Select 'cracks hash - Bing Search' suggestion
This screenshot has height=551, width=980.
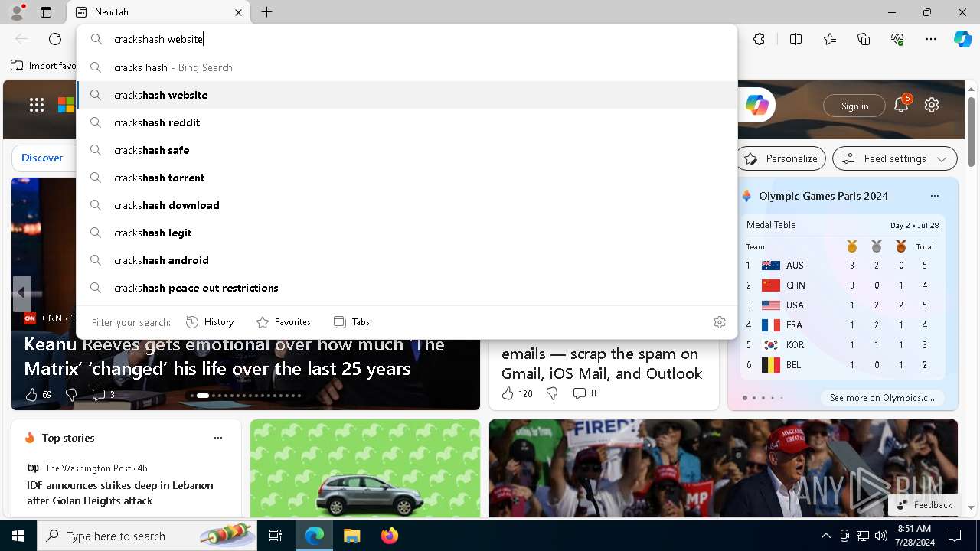407,67
